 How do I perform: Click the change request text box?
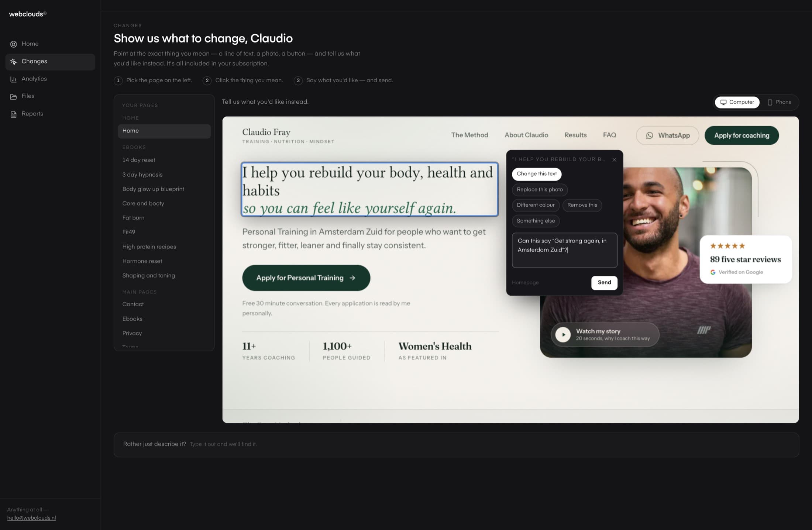pyautogui.click(x=564, y=250)
